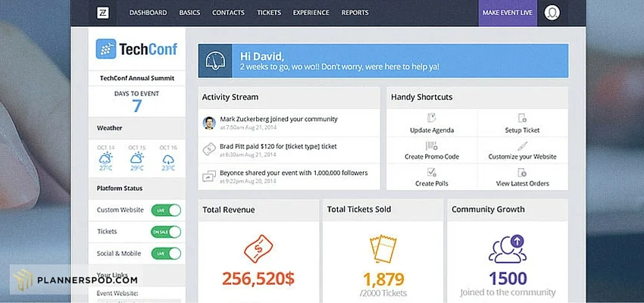Click the ticket icon beside Brad Pitt
Image resolution: width=644 pixels, height=303 pixels.
pos(209,149)
